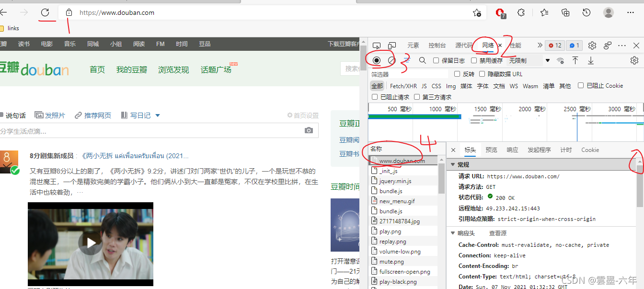Switch to the 控制台 tab
Viewport: 644px width, 289px height.
(437, 46)
